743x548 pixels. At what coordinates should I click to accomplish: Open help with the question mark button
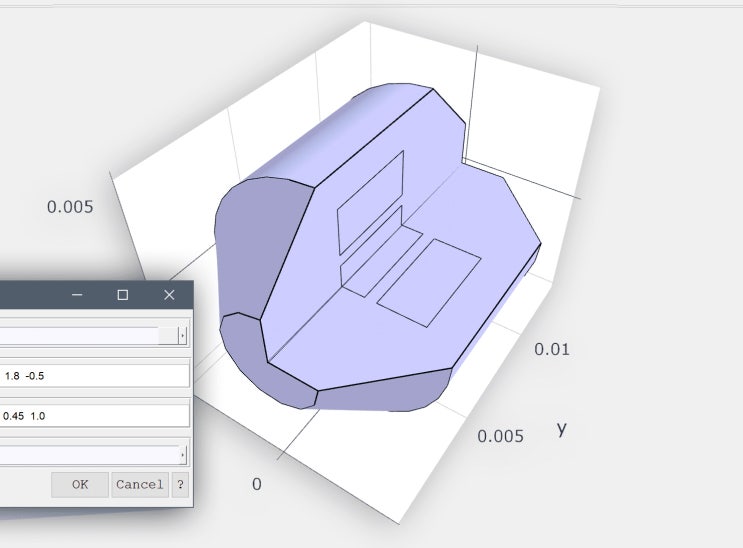click(180, 484)
